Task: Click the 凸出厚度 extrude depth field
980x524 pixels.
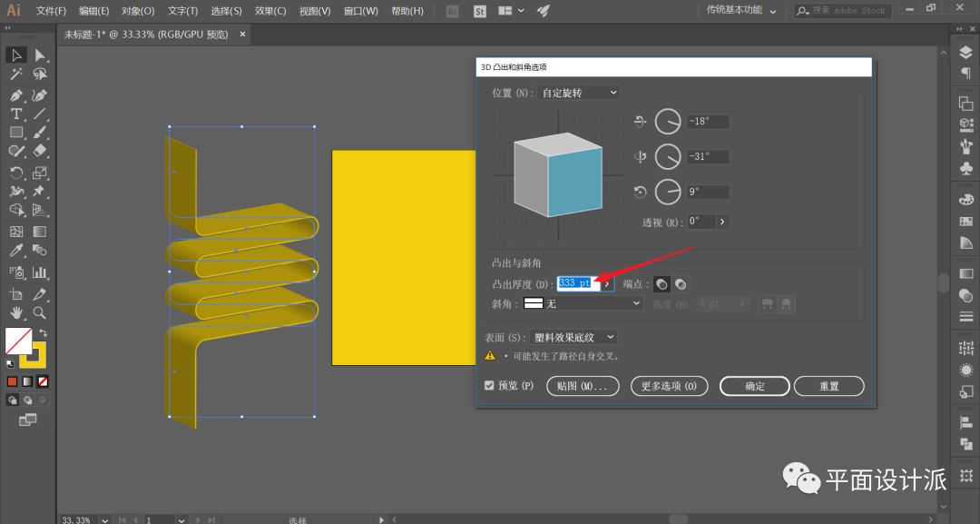Action: [575, 283]
